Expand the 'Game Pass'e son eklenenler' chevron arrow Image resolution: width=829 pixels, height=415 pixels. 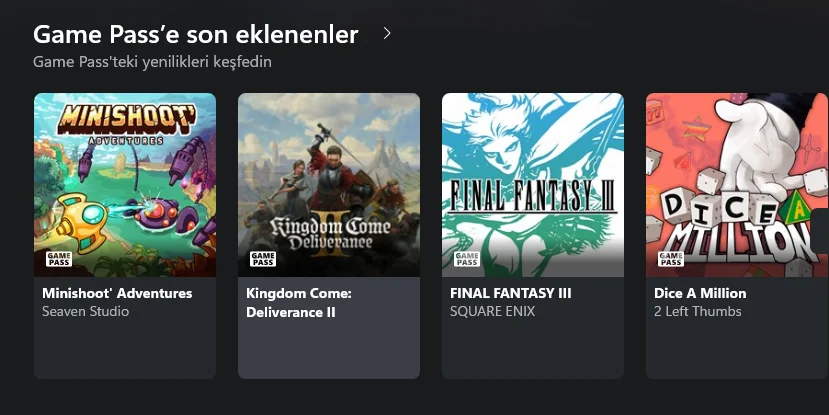click(x=387, y=33)
